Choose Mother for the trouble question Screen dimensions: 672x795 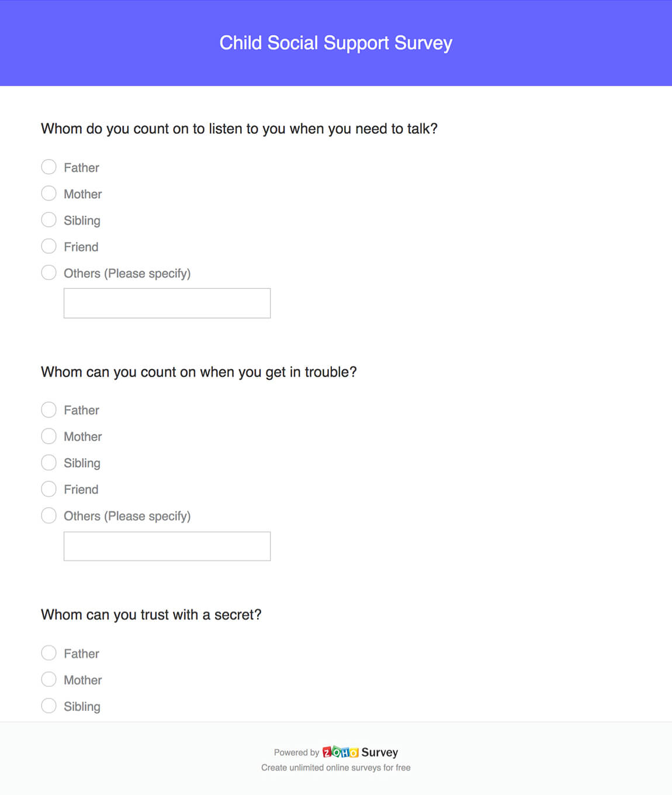(x=49, y=436)
